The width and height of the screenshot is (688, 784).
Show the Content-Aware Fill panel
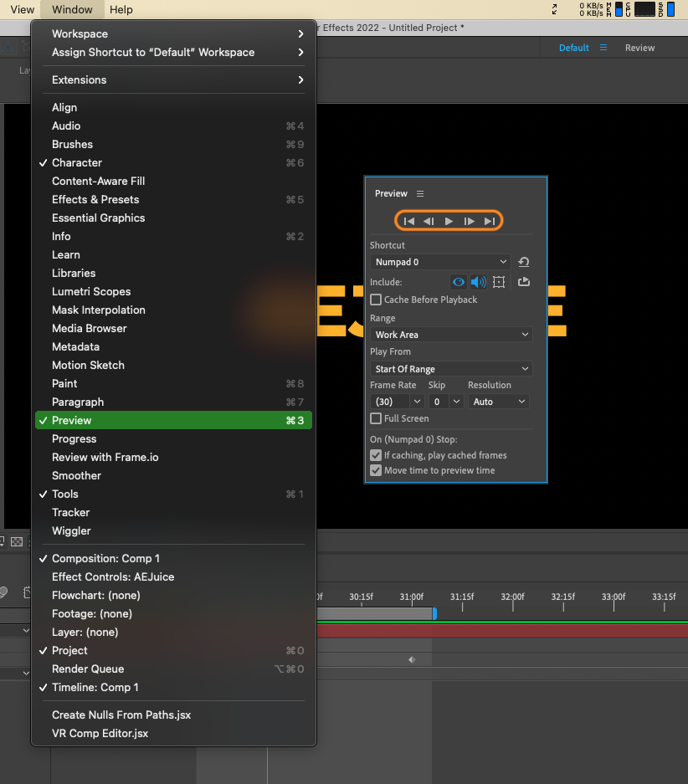click(173, 182)
